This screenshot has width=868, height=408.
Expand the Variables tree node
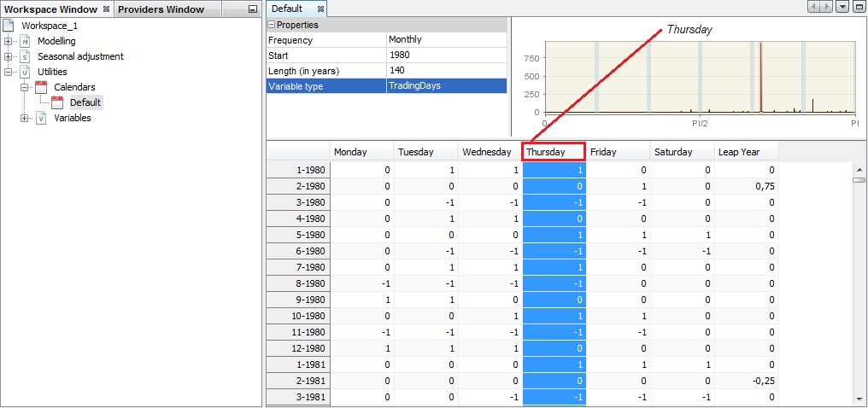click(x=25, y=118)
